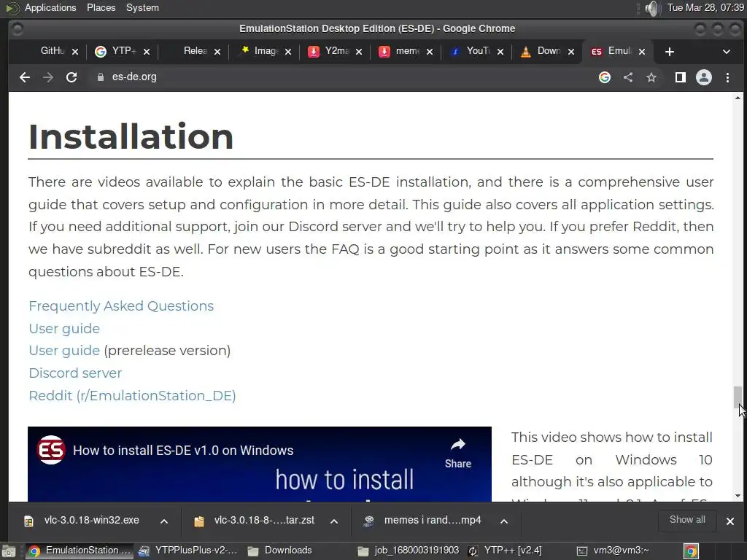747x560 pixels.
Task: Open the Reddit r/EmulationStation_DE link
Action: 132,396
